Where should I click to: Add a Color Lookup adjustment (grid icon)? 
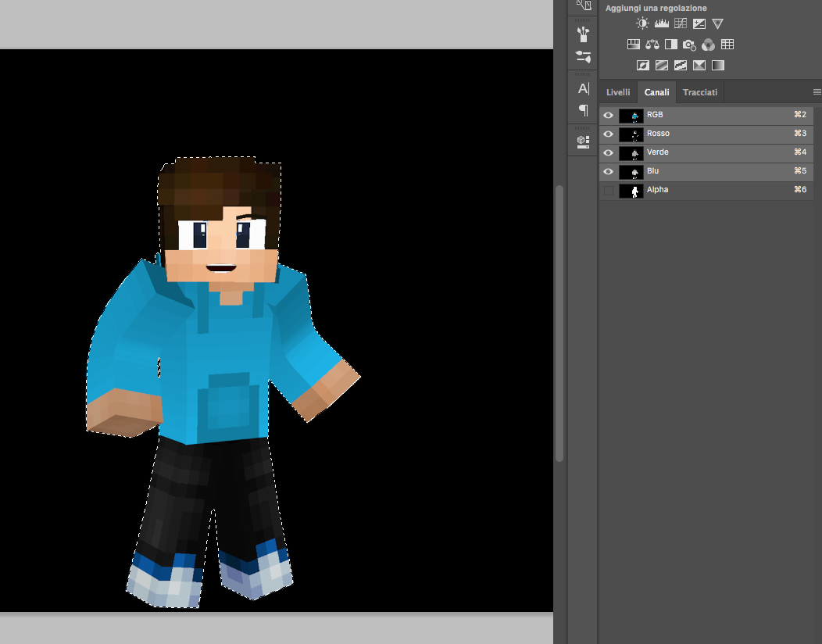tap(727, 45)
